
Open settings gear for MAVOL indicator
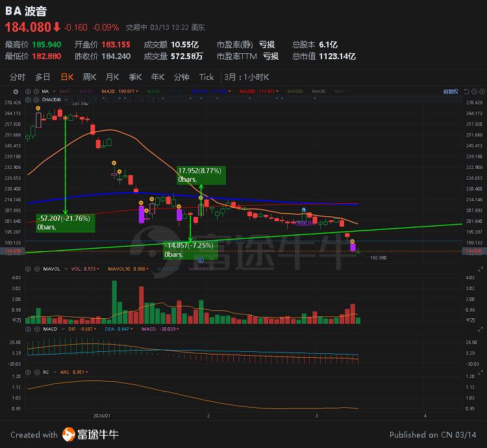(28, 269)
